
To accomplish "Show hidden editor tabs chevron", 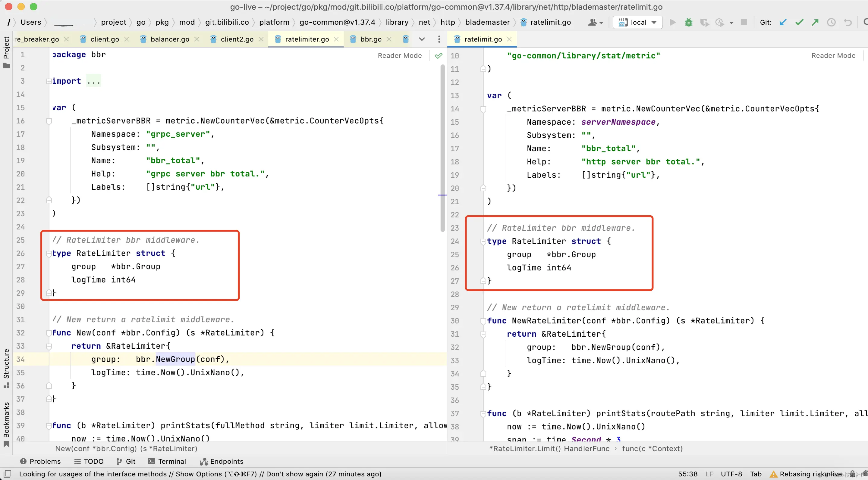I will 422,39.
